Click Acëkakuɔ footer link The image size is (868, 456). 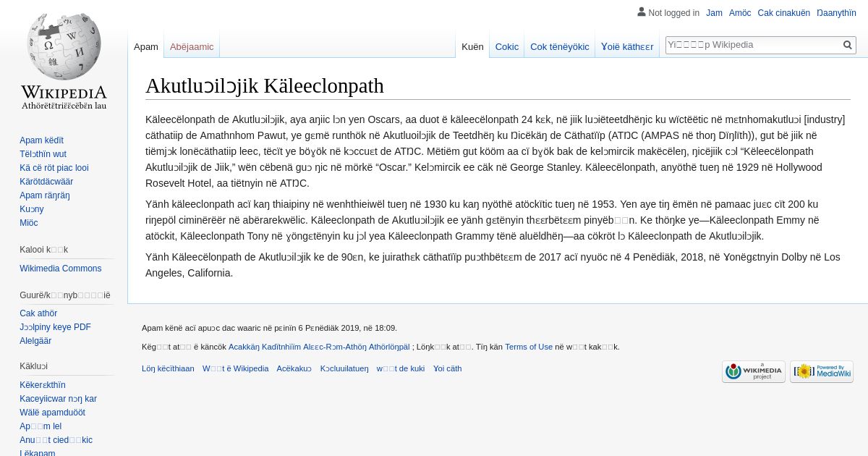[x=294, y=368]
